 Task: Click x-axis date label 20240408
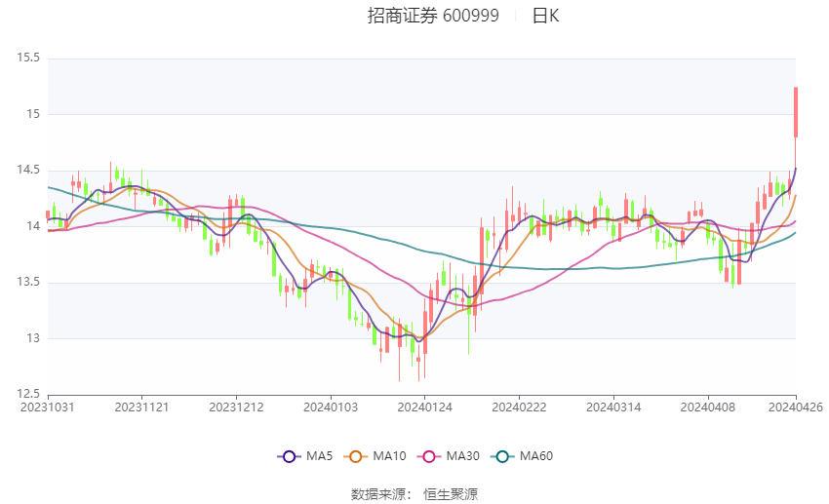pos(707,407)
